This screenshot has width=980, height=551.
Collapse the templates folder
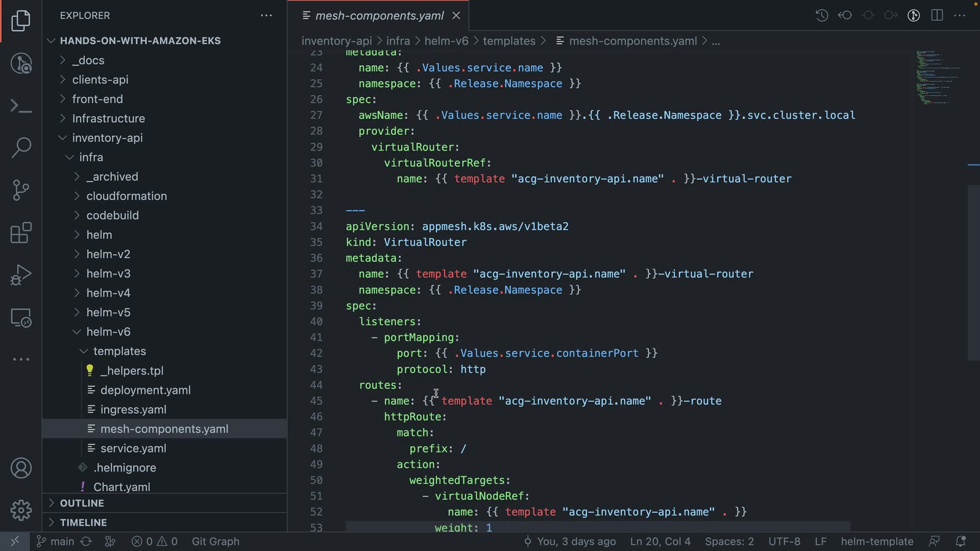(x=119, y=351)
